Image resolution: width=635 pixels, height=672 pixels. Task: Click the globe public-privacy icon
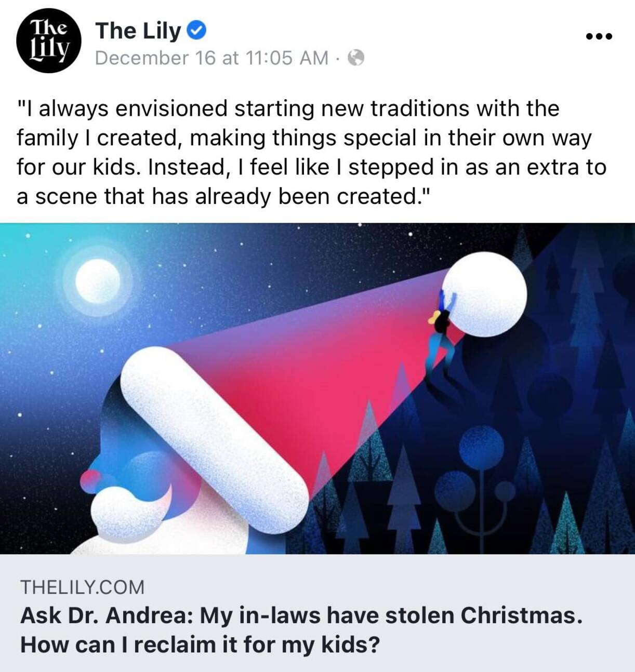click(355, 58)
